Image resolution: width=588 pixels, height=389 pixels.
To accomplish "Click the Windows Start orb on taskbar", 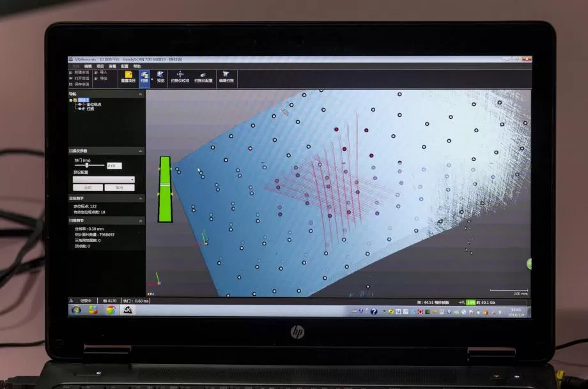I will 76,310.
